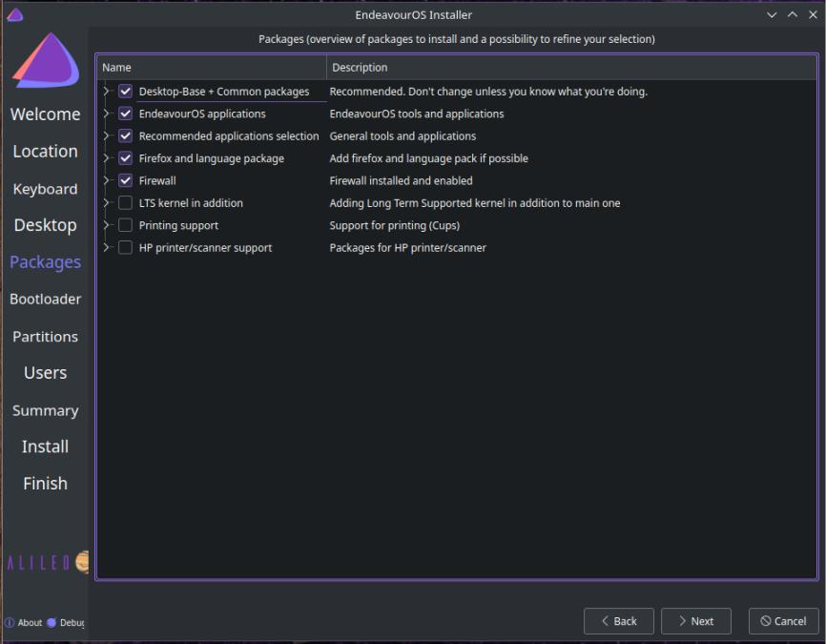Check HP printer/scanner support checkbox
826x644 pixels.
click(125, 248)
